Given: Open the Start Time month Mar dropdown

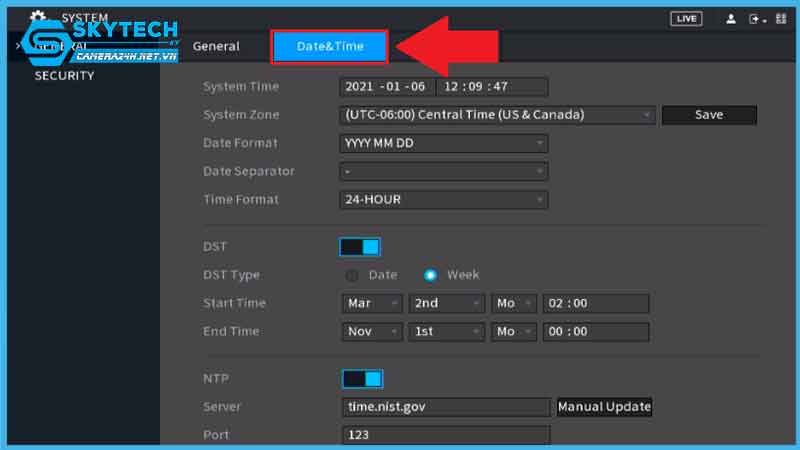Looking at the screenshot, I should 371,303.
